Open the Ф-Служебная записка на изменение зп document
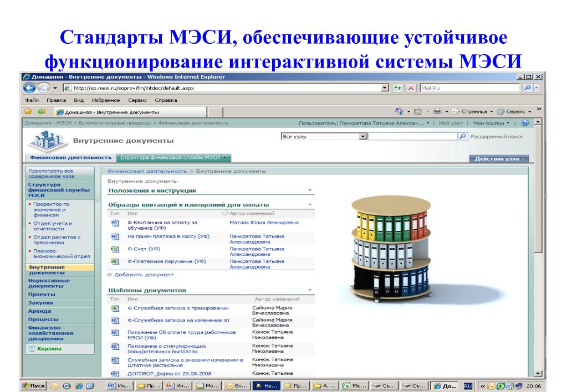The image size is (567, 392). (x=178, y=320)
